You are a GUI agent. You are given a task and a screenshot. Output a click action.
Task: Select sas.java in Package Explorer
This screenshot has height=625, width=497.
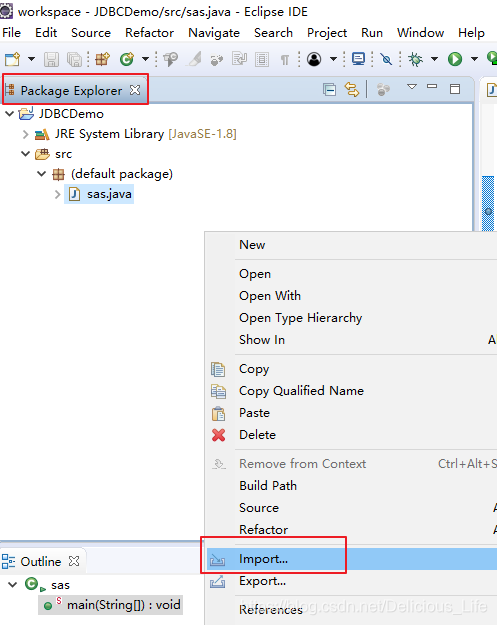point(99,194)
